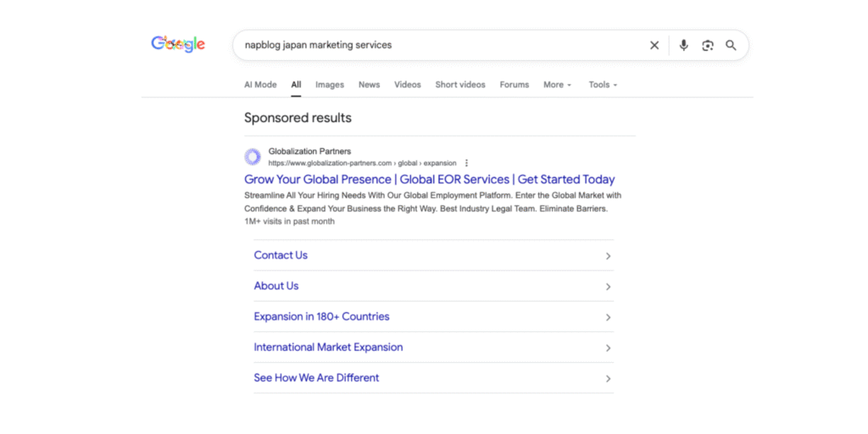Viewport: 868px width, 434px height.
Task: Open the ad's three-dot options menu
Action: (x=466, y=164)
